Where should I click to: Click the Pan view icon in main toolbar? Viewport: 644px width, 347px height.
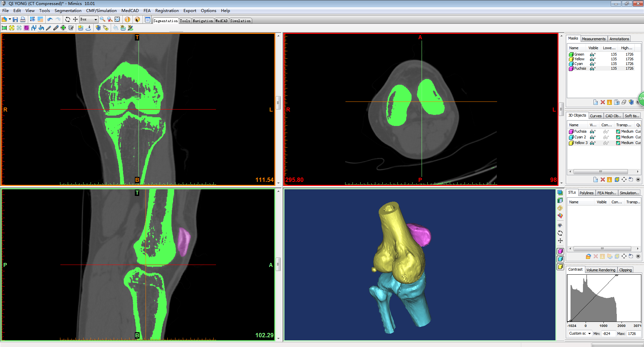click(x=75, y=19)
